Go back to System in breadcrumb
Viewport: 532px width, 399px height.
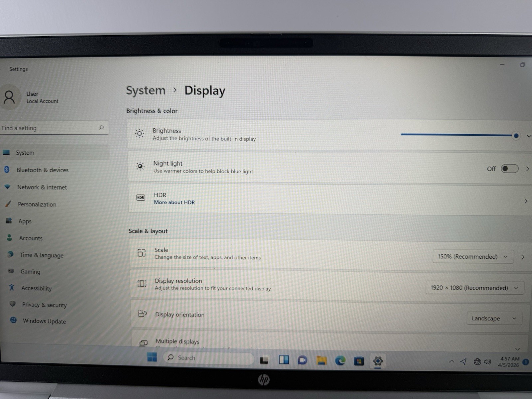tap(146, 90)
